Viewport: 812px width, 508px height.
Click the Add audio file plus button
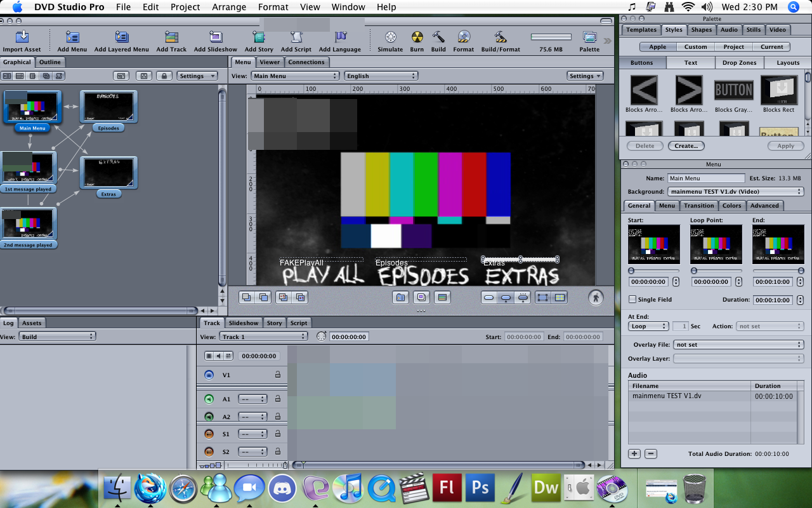(634, 453)
